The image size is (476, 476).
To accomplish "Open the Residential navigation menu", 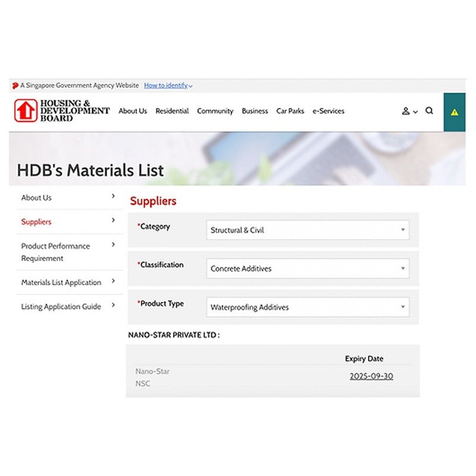I will pyautogui.click(x=172, y=111).
